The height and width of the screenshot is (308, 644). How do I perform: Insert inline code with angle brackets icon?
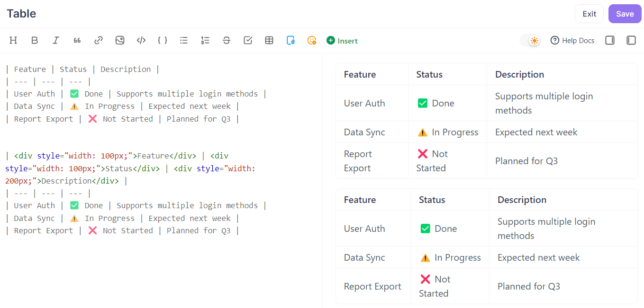141,41
